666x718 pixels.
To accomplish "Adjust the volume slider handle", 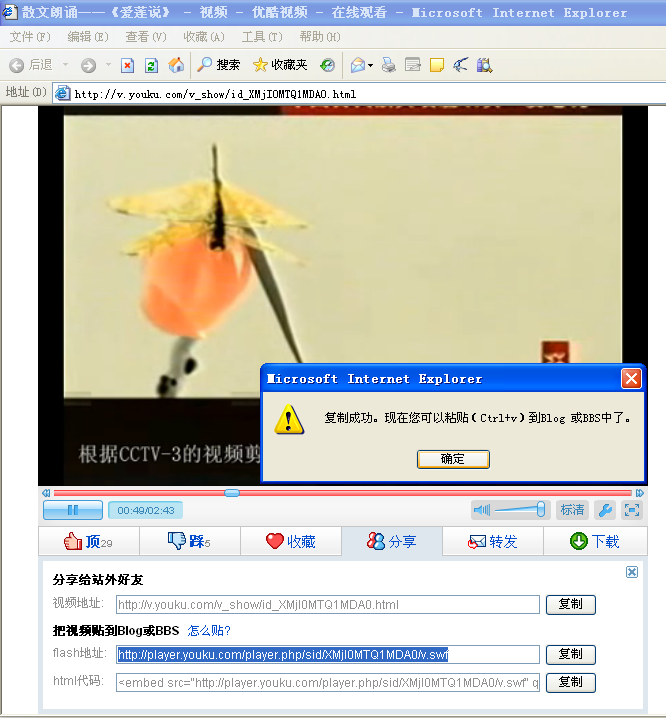I will pyautogui.click(x=541, y=510).
